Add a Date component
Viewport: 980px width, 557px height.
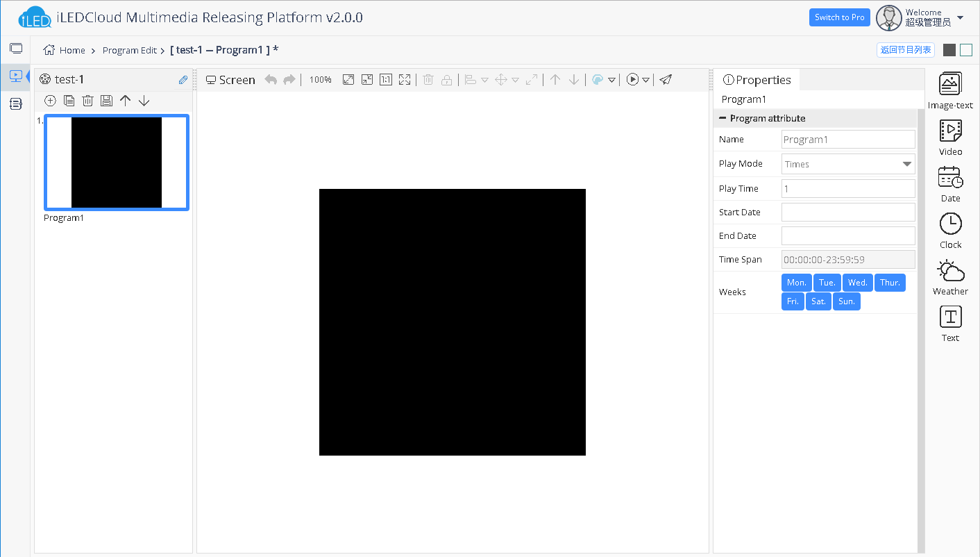[950, 184]
